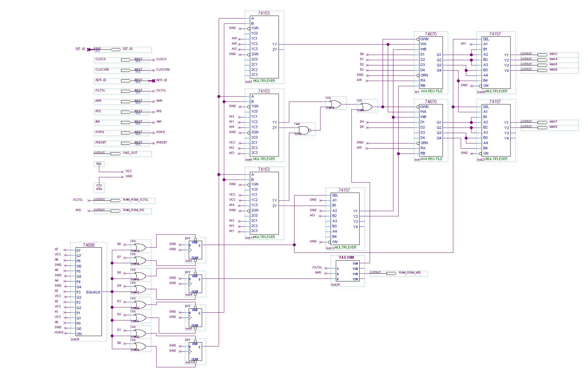Image resolution: width=588 pixels, height=380 pixels.
Task: Select the MA17 output pin
Action: [549, 122]
